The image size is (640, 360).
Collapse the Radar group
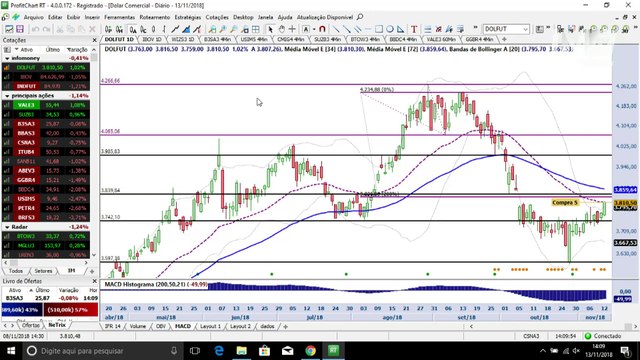pyautogui.click(x=7, y=227)
